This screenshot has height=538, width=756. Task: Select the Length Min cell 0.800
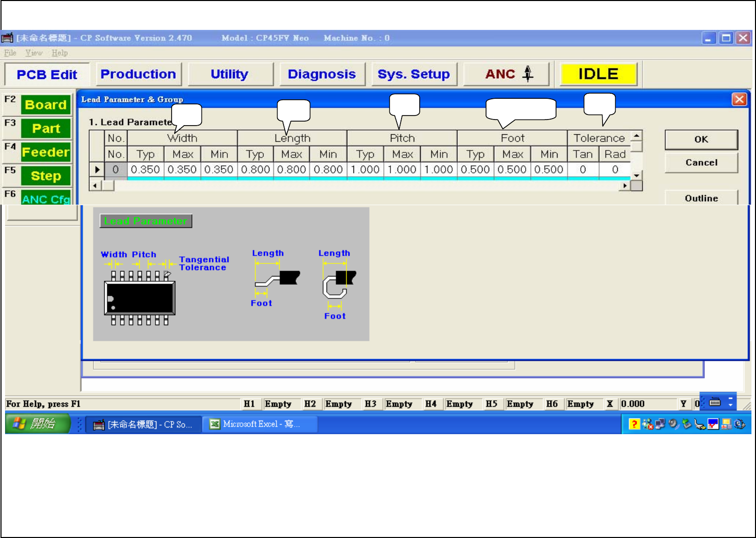pyautogui.click(x=329, y=170)
